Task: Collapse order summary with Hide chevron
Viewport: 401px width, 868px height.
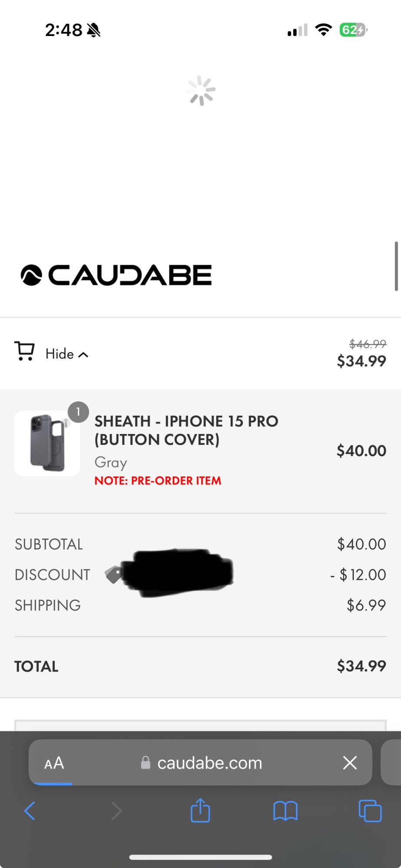Action: click(83, 355)
